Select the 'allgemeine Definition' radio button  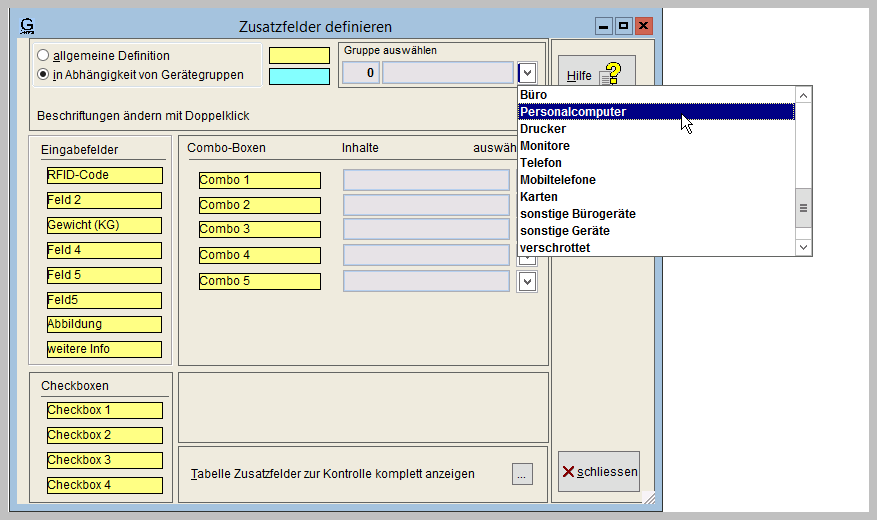(x=43, y=56)
